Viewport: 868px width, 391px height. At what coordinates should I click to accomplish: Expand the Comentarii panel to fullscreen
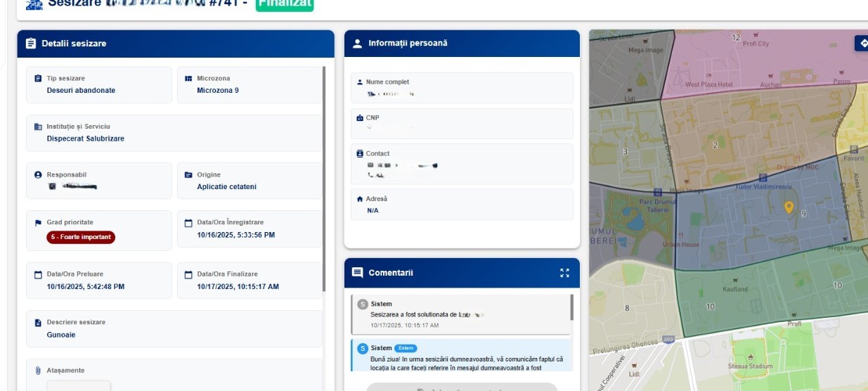point(564,273)
